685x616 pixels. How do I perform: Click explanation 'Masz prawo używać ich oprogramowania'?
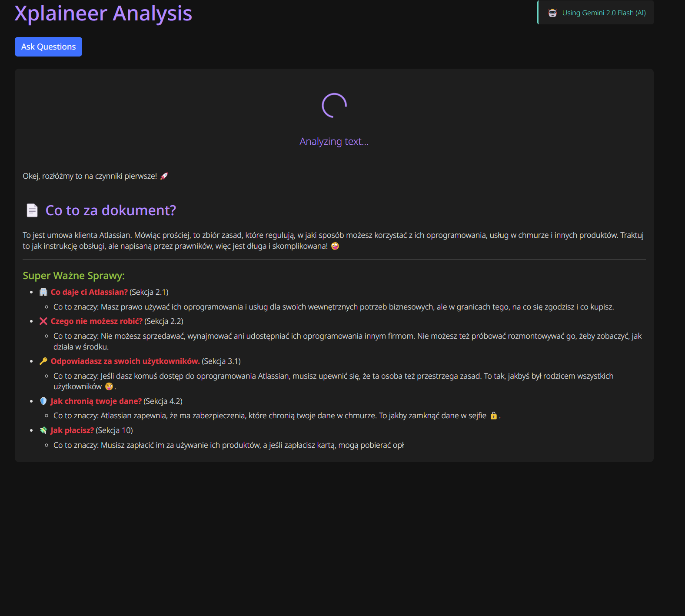334,307
